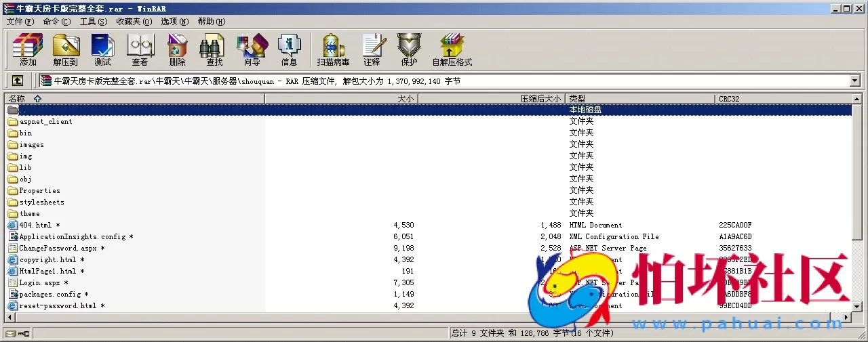Open the Help (帮助) menu
The height and width of the screenshot is (342, 868).
[x=212, y=22]
